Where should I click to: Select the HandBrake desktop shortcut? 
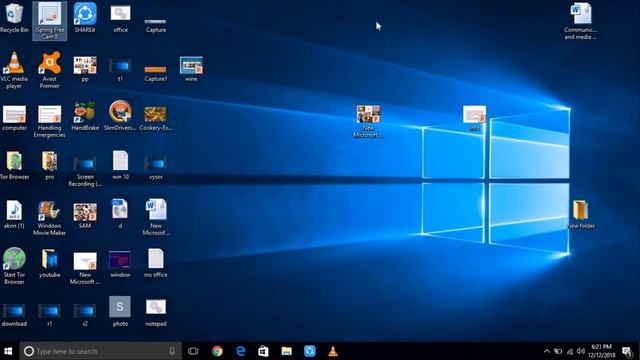[85, 116]
